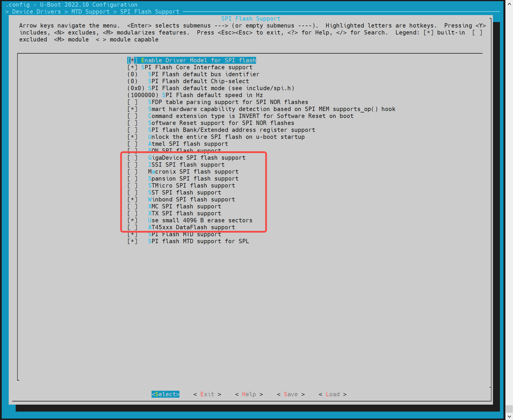This screenshot has width=513, height=420.
Task: Enable AT45xxx DataFlash support
Action: [191, 227]
